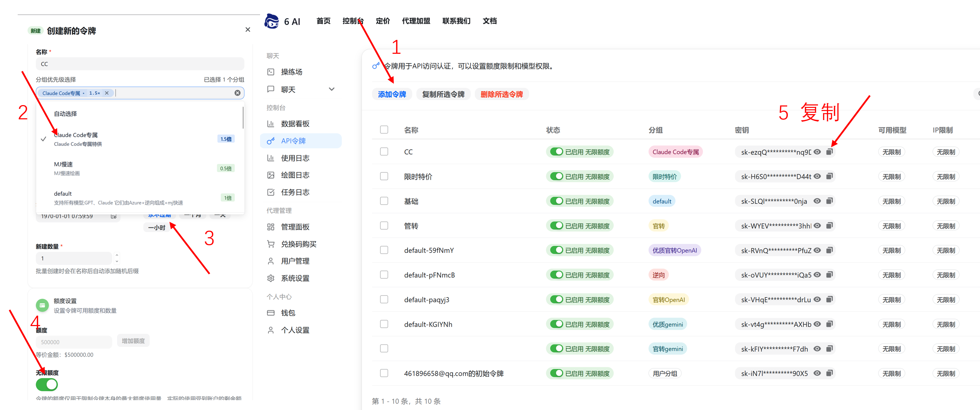Copy the default-59fNmY token key
This screenshot has height=410, width=980.
click(829, 250)
